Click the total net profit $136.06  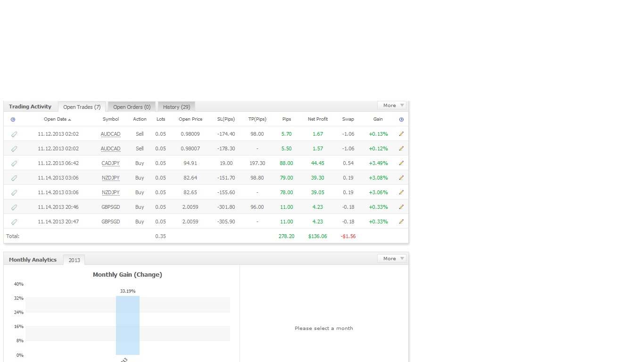tap(317, 236)
